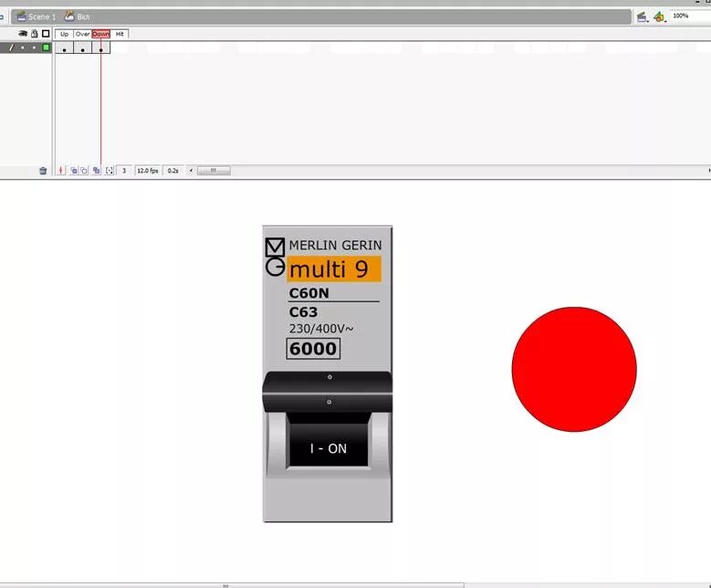This screenshot has width=711, height=588.
Task: Click the Merlin Gerin MG logo
Action: [x=275, y=257]
